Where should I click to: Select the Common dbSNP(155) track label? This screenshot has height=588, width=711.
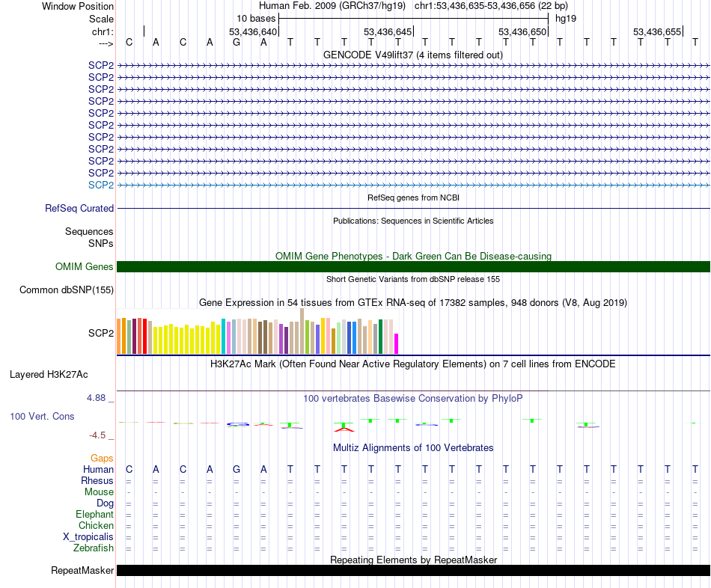pos(67,290)
